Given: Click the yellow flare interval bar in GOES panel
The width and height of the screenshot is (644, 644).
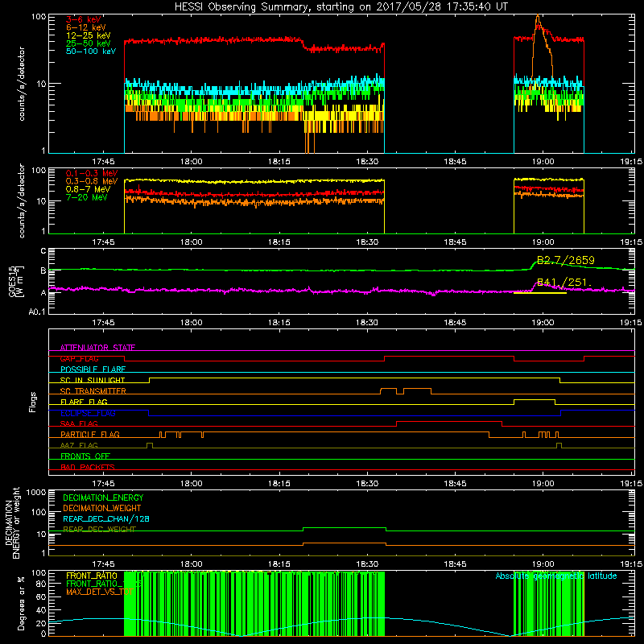Looking at the screenshot, I should (540, 293).
